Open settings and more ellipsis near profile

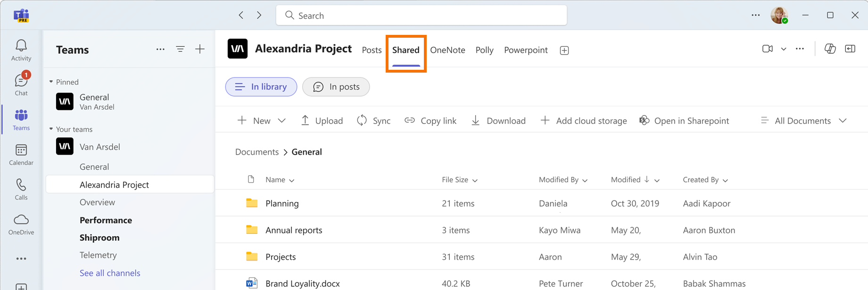[755, 15]
